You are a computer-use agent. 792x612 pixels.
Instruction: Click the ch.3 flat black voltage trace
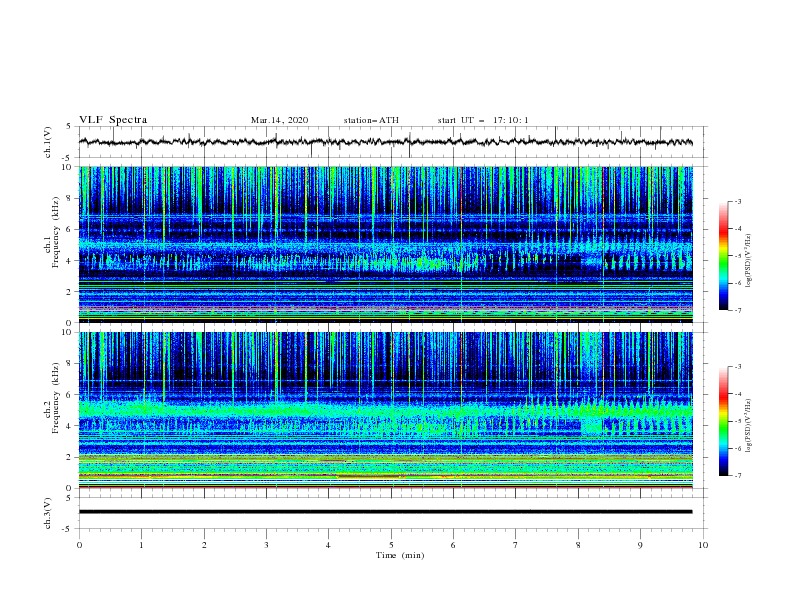(x=385, y=512)
